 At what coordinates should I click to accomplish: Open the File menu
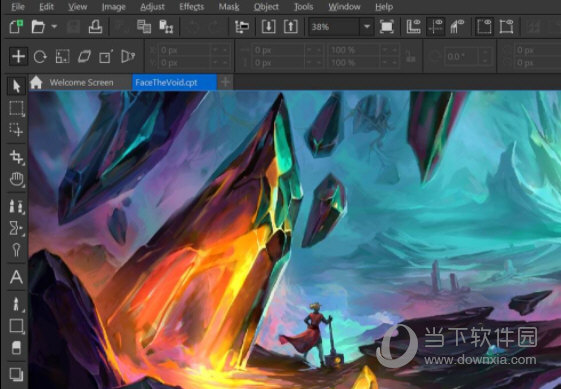coord(18,7)
